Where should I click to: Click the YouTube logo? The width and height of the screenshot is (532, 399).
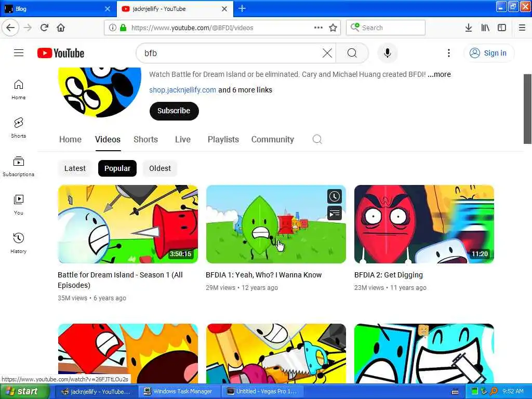[61, 53]
